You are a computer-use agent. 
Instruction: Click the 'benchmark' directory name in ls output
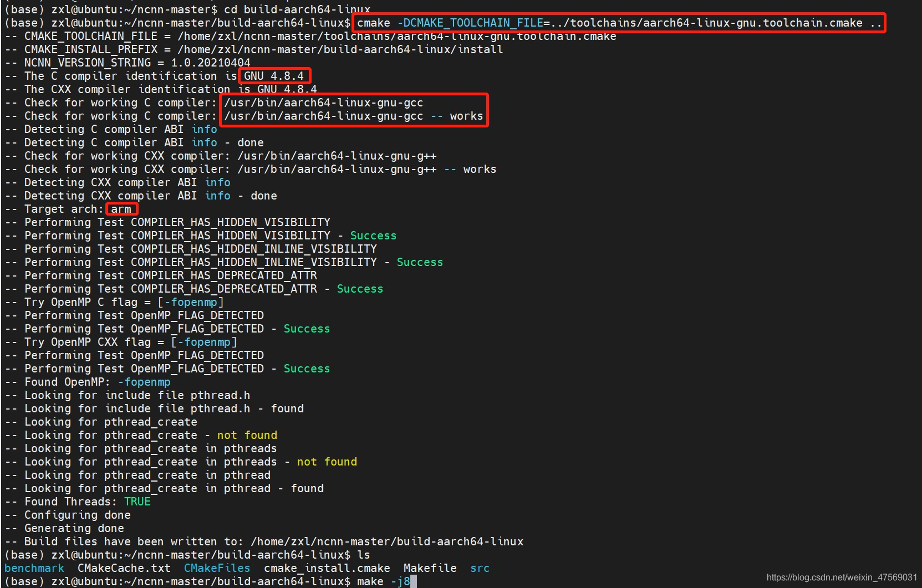pyautogui.click(x=34, y=568)
